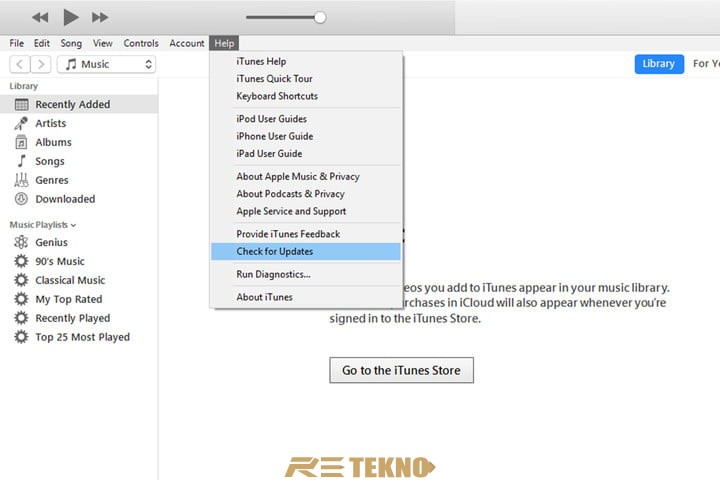Screen dimensions: 720x480
Task: Open the 90's Music playlist
Action: 79,261
